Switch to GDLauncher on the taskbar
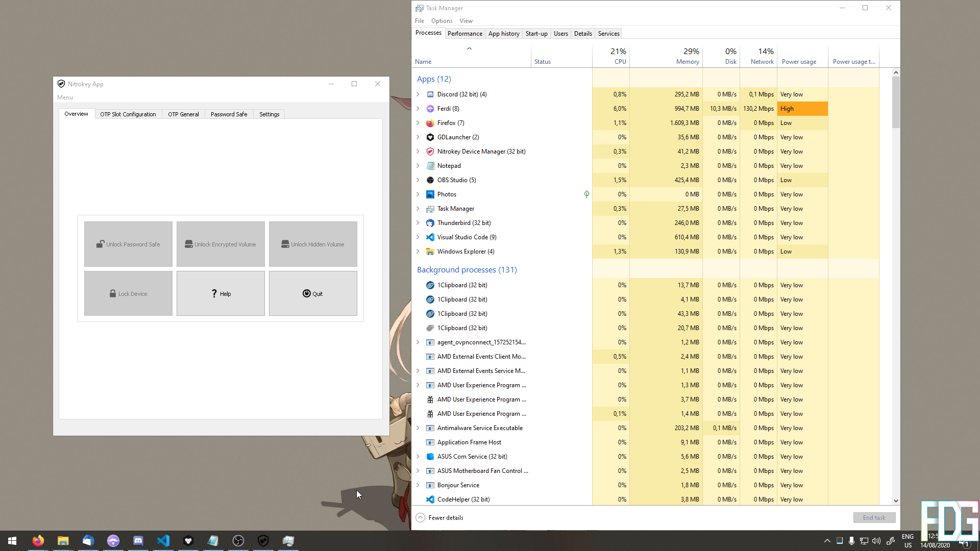This screenshot has height=551, width=980. [x=188, y=541]
